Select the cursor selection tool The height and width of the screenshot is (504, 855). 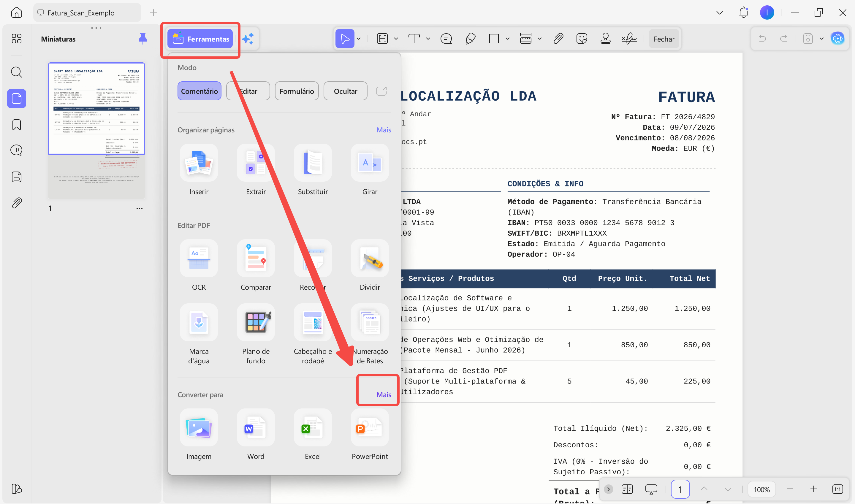(x=345, y=39)
